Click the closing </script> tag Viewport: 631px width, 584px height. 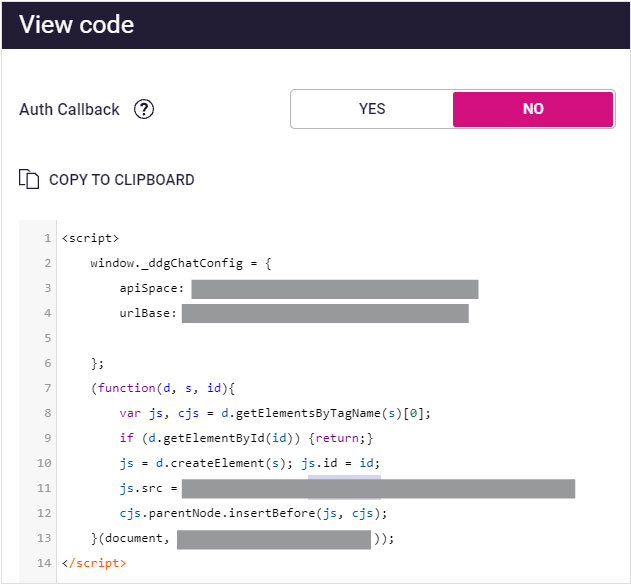(x=94, y=563)
